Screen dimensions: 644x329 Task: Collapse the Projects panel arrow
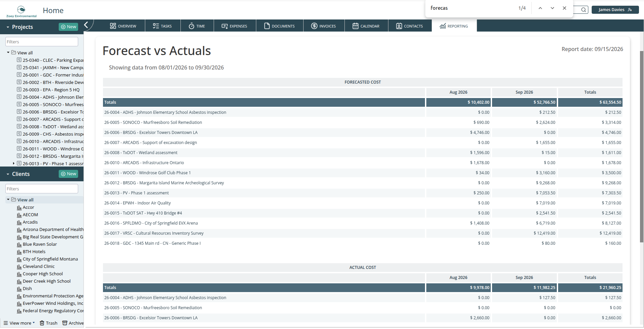(8, 27)
